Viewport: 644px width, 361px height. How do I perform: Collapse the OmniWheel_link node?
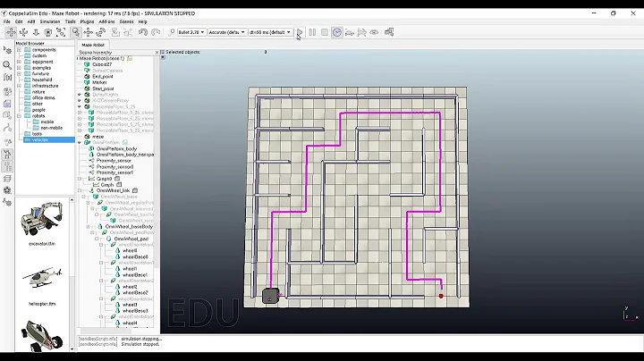coord(80,190)
